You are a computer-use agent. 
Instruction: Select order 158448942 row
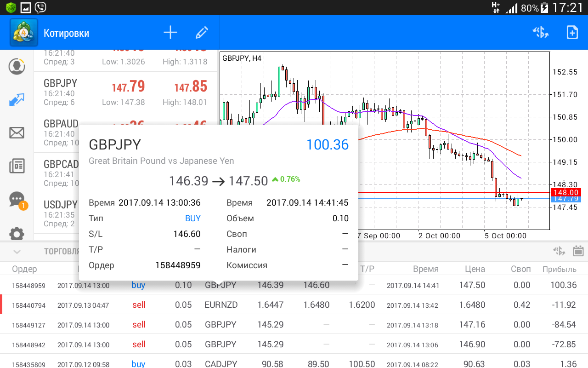[294, 344]
